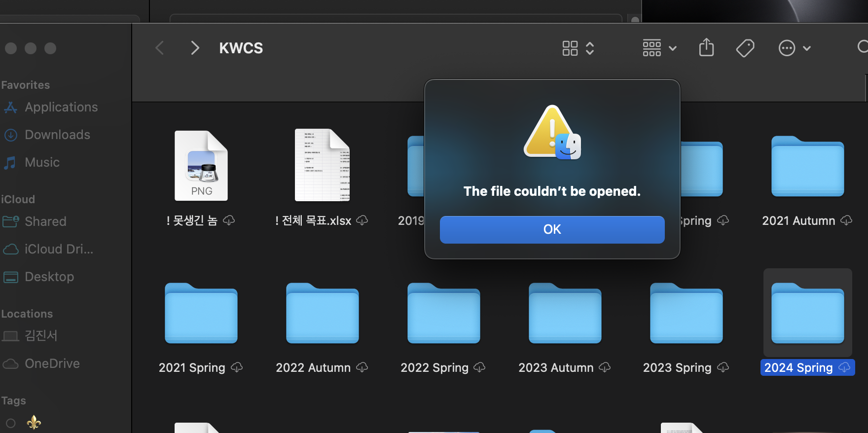Select Downloads in Favorites sidebar

(x=57, y=135)
